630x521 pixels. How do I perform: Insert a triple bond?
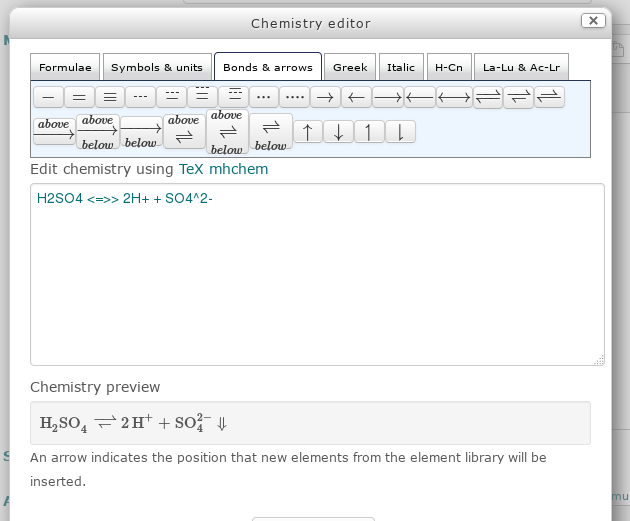(110, 97)
